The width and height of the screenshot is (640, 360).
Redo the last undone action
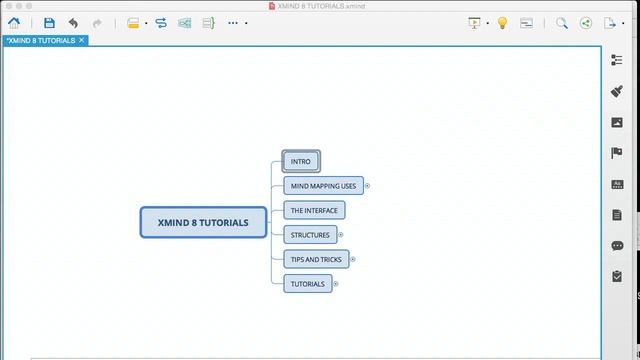point(97,23)
